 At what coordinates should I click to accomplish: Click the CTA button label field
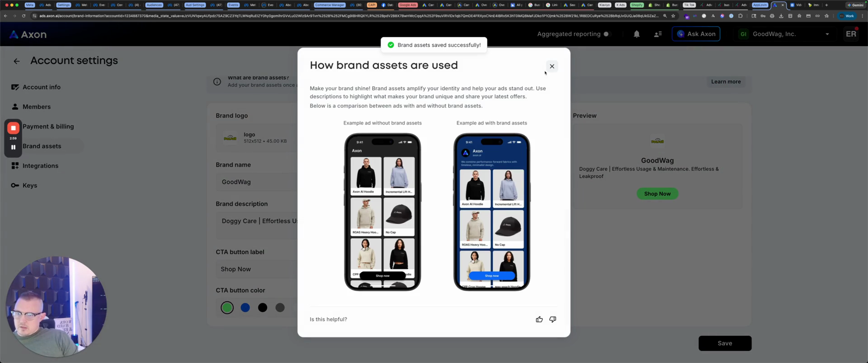(256, 269)
